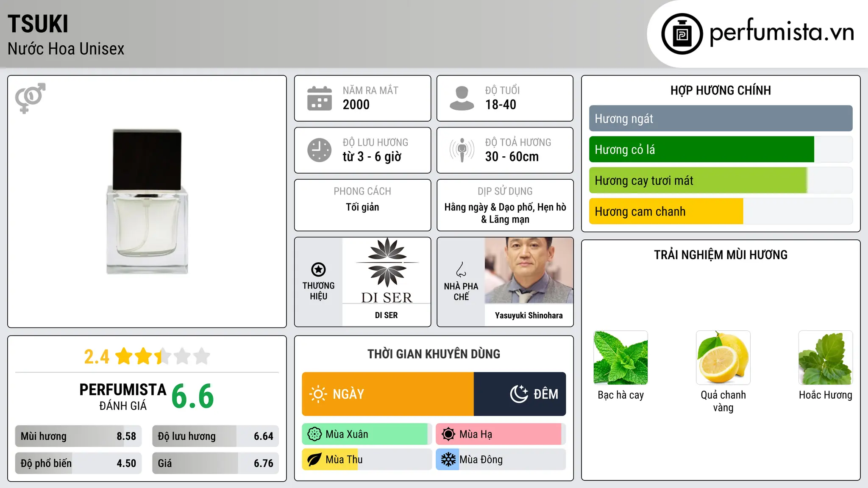Click the star badge icon above Thương hiệu
868x488 pixels.
pyautogui.click(x=318, y=269)
